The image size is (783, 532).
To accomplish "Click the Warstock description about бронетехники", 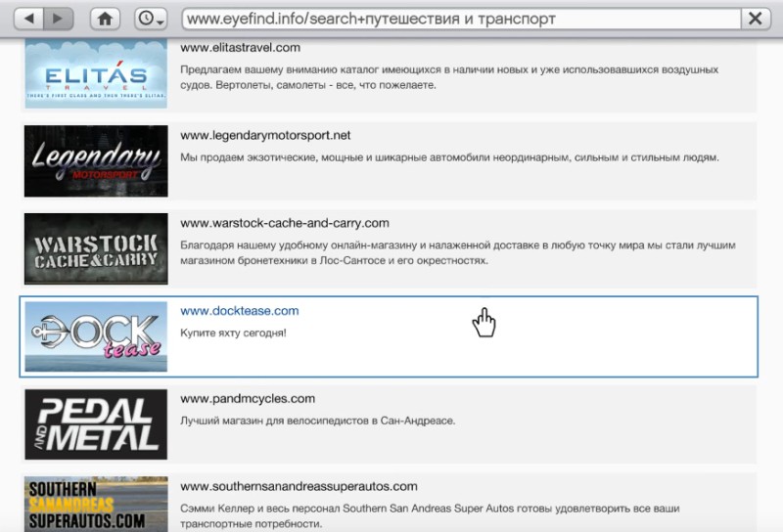I will point(458,253).
